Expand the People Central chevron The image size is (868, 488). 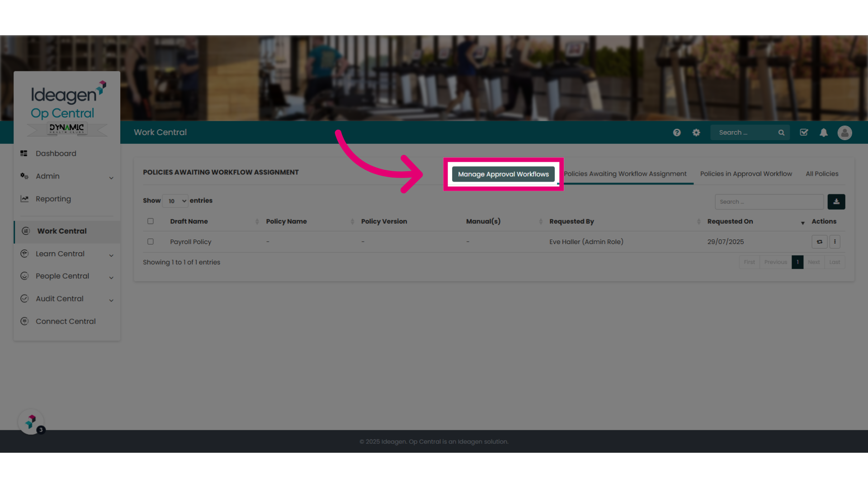point(111,278)
